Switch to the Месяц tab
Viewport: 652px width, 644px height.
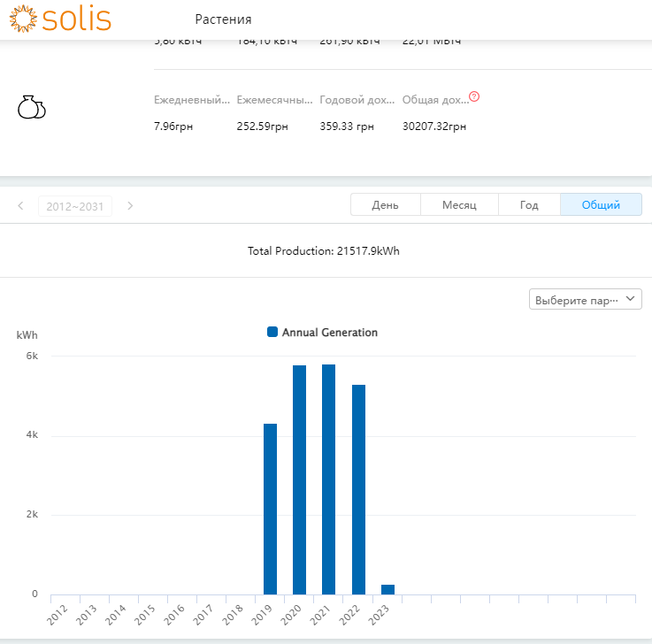point(459,204)
